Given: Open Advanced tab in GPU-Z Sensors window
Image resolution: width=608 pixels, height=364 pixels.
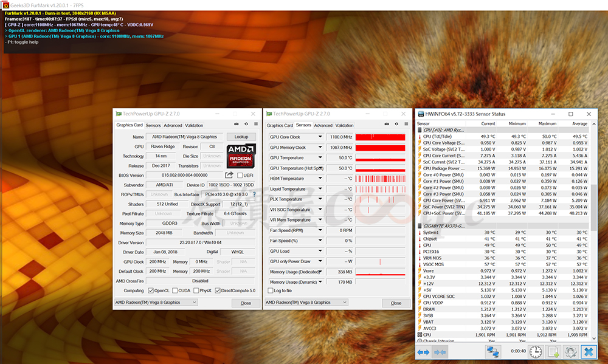Looking at the screenshot, I should [323, 126].
